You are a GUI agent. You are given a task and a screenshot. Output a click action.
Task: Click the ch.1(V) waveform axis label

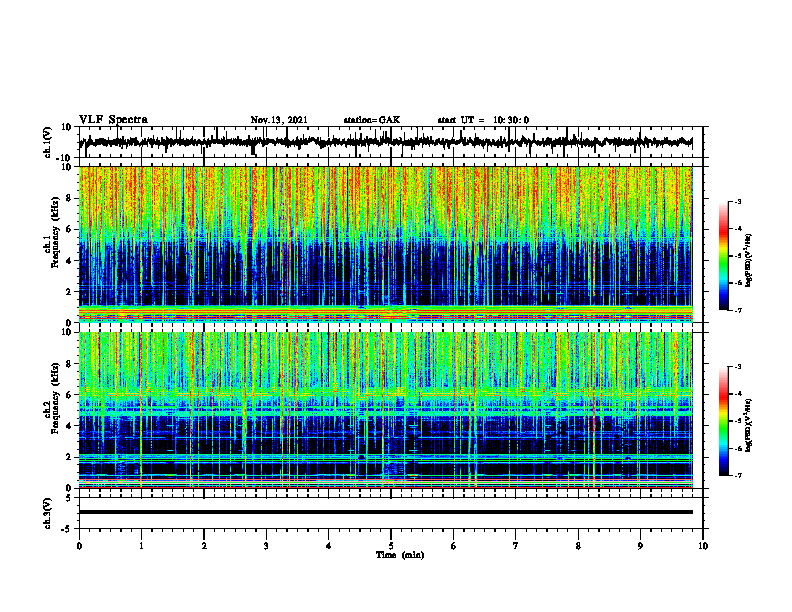[48, 142]
